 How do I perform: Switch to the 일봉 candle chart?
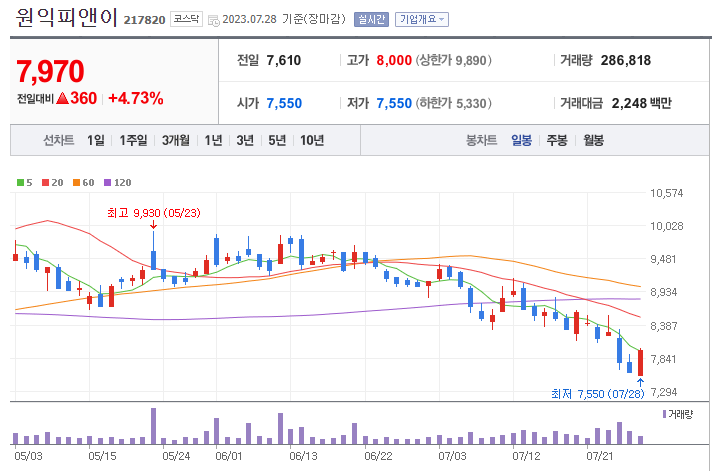pos(521,140)
